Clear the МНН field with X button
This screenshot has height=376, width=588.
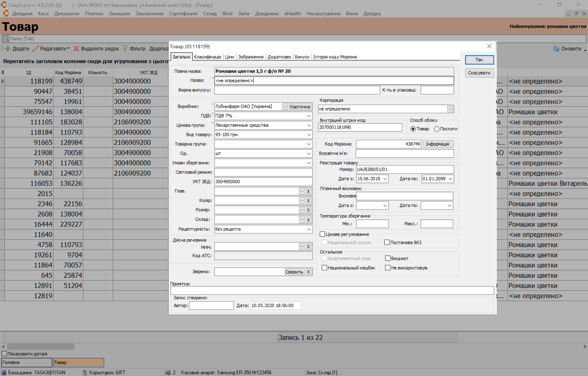pos(309,247)
